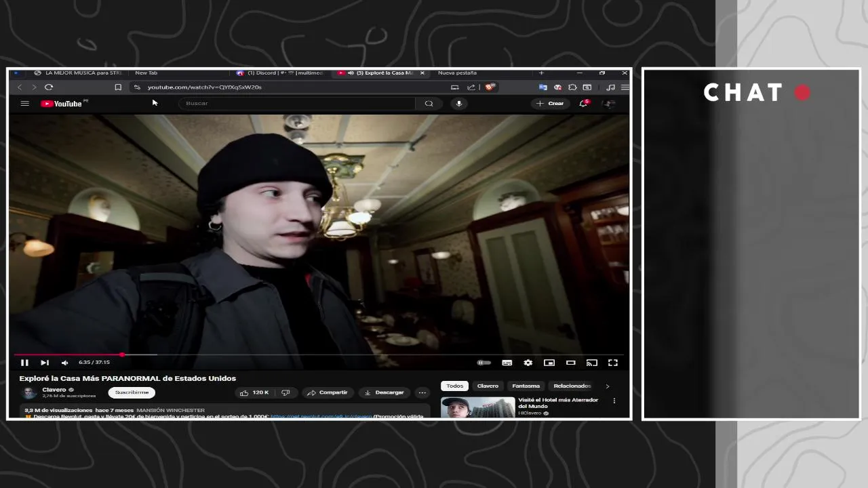868x488 pixels.
Task: Click the MANSIÓN WINCHESTER hashtag text
Action: click(170, 410)
